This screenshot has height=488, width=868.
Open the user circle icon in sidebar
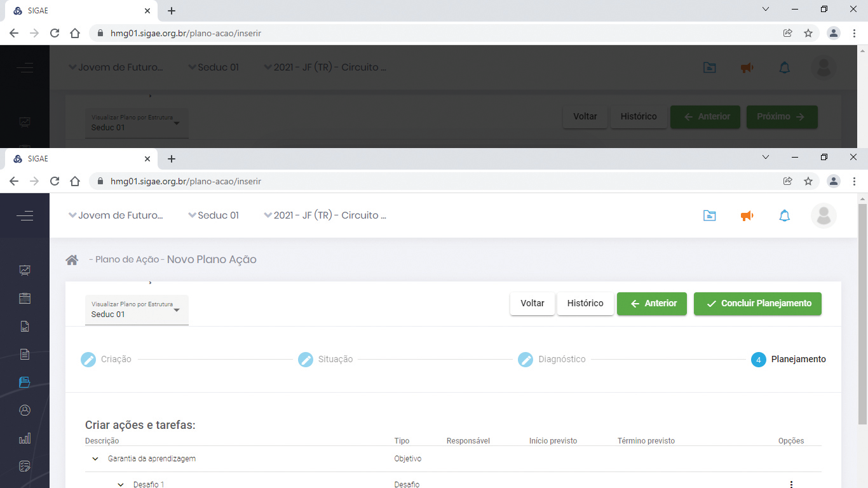coord(25,410)
